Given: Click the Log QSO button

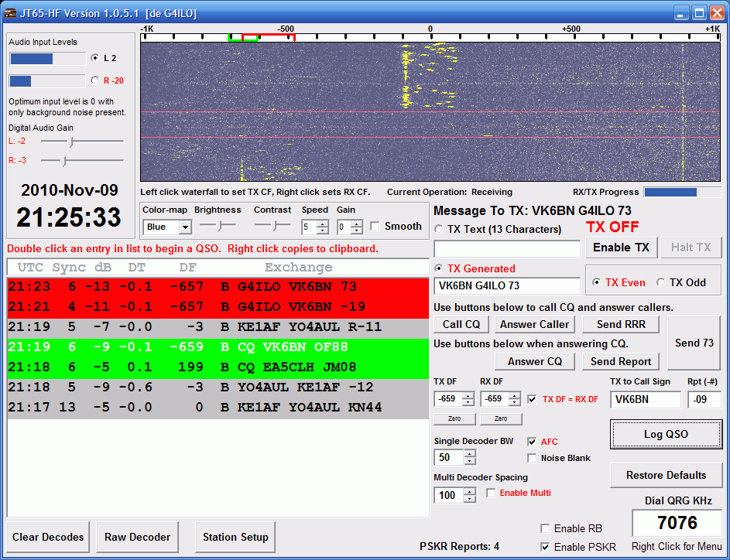Looking at the screenshot, I should click(667, 434).
